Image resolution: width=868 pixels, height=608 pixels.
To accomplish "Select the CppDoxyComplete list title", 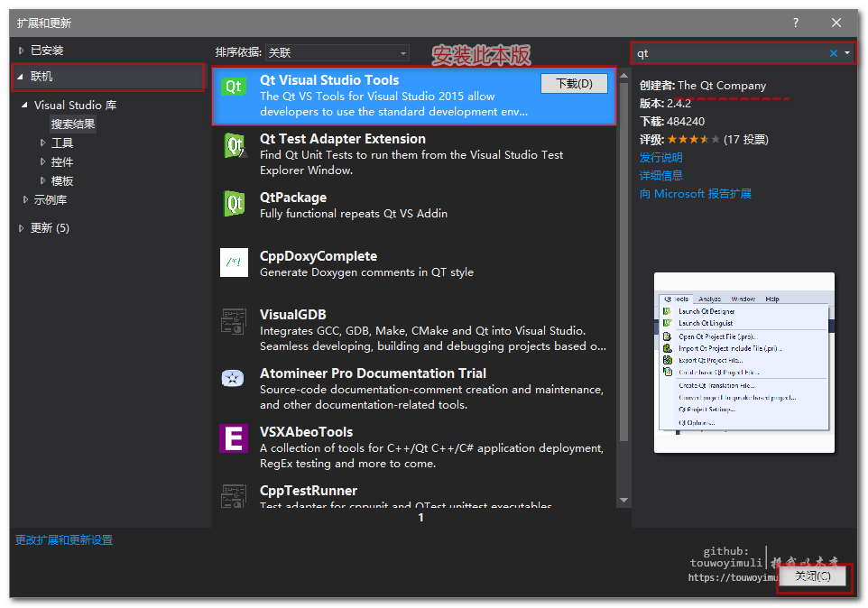I will pyautogui.click(x=319, y=256).
